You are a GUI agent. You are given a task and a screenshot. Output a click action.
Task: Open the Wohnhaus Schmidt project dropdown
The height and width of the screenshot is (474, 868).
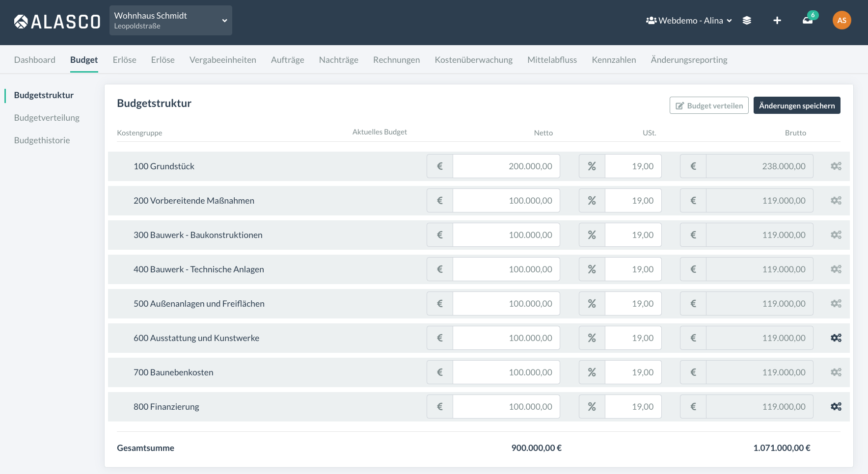171,21
